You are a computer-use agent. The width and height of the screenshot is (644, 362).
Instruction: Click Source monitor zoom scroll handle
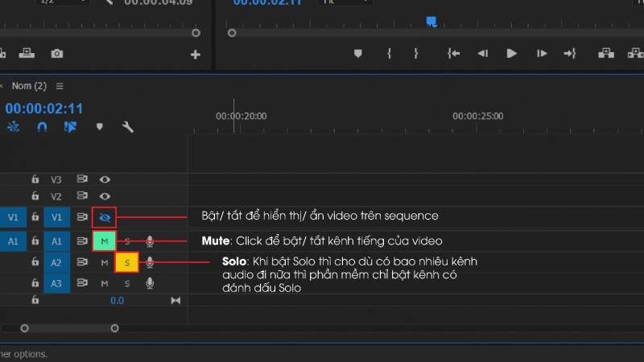coord(196,33)
